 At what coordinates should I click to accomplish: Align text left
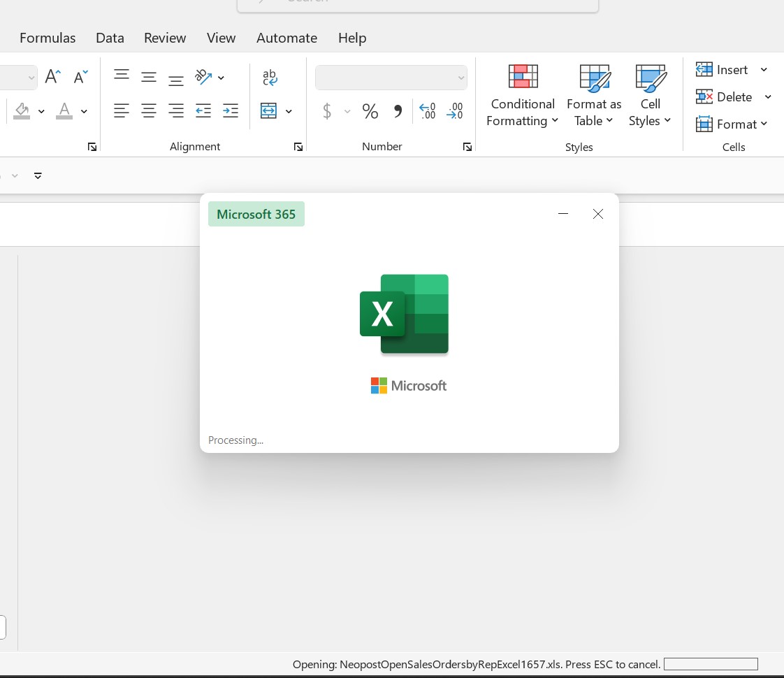coord(122,110)
